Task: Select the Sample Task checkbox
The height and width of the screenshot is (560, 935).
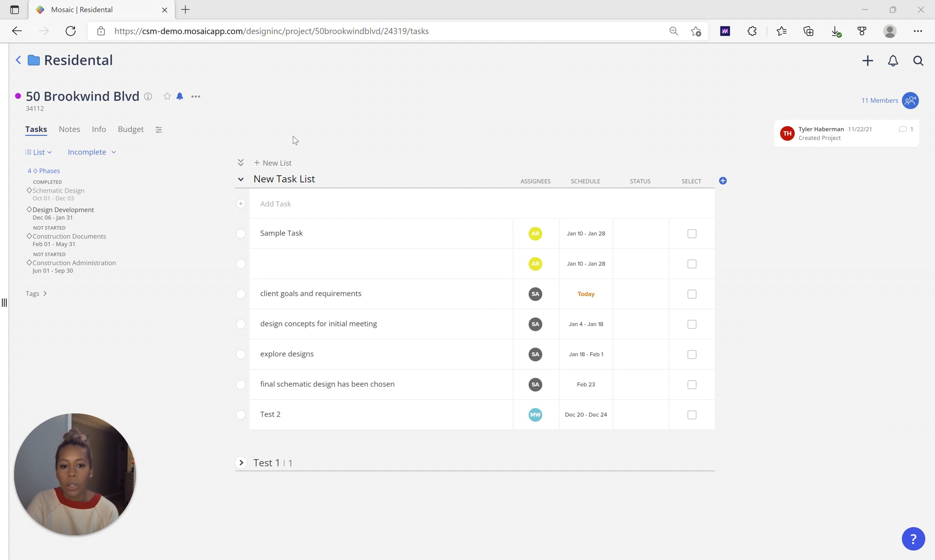Action: [692, 234]
